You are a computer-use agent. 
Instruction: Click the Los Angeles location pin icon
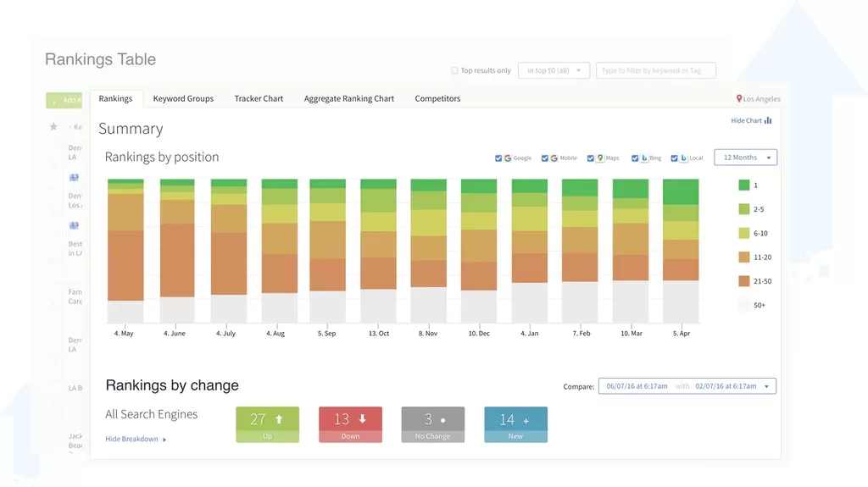[739, 99]
